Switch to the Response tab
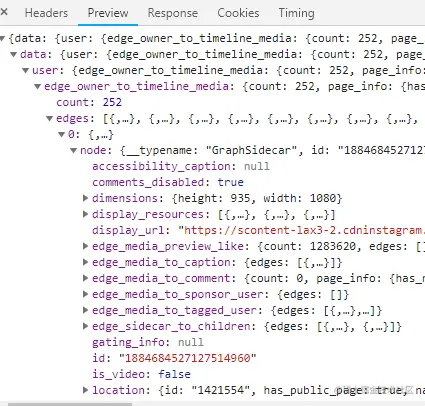425x406 pixels. click(x=173, y=13)
